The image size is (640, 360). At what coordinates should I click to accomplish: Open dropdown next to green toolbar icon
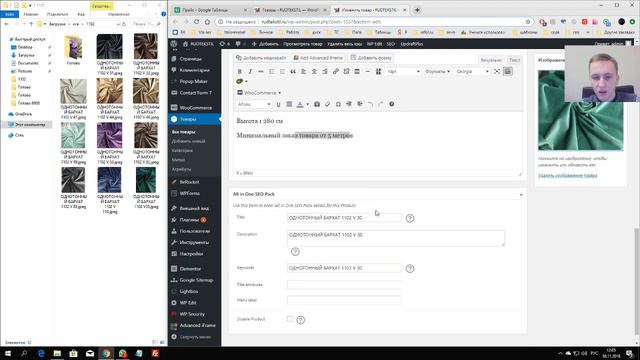click(246, 82)
